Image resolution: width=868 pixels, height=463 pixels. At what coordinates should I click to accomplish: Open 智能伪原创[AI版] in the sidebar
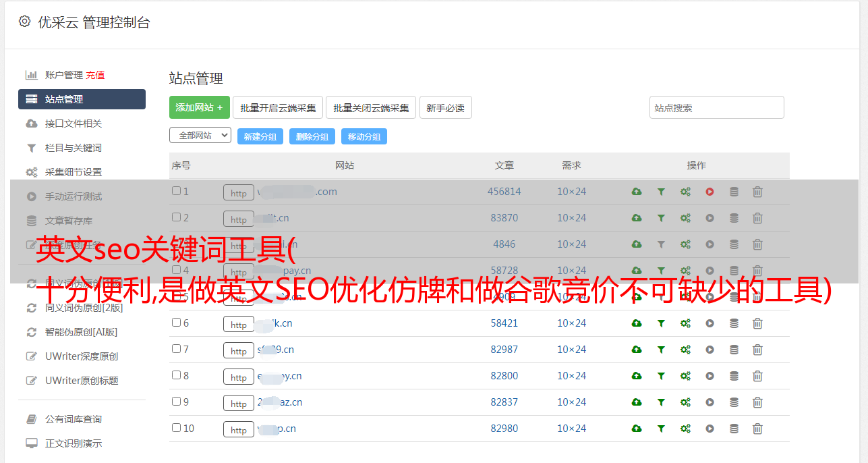coord(82,332)
